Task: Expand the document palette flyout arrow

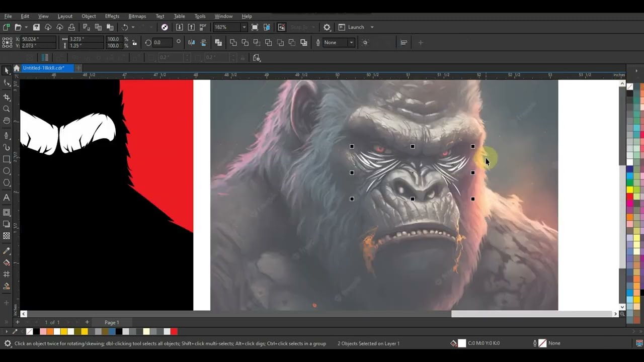Action: tap(7, 331)
